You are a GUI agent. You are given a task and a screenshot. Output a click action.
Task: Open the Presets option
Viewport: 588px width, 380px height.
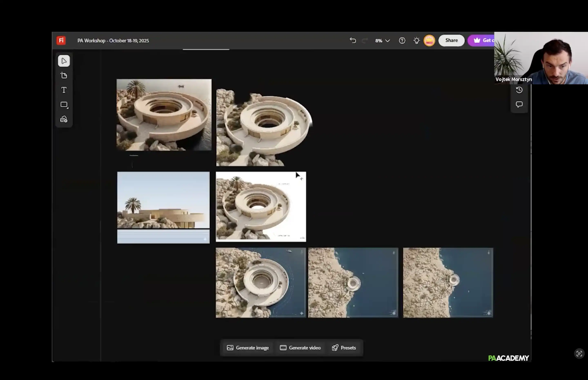344,348
